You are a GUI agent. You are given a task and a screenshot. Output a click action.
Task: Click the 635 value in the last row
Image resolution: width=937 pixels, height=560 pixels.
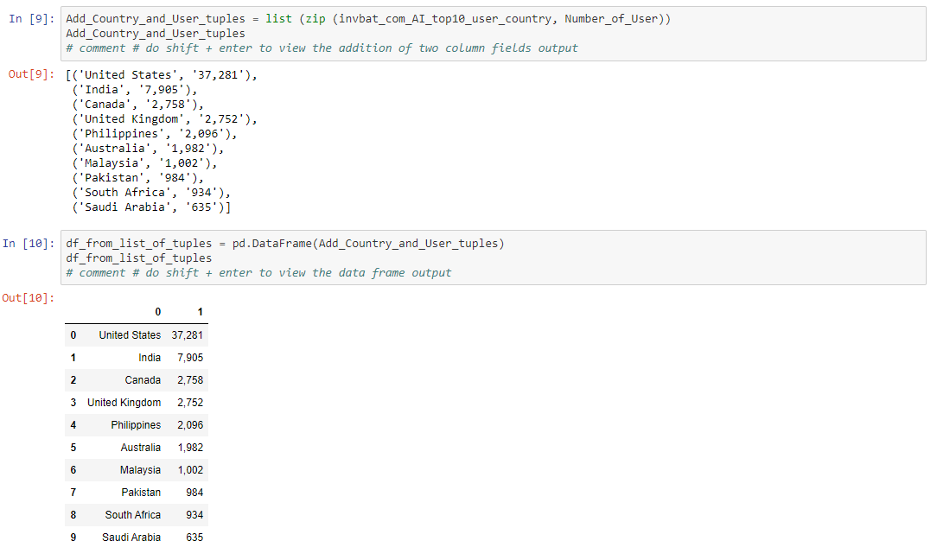point(194,538)
